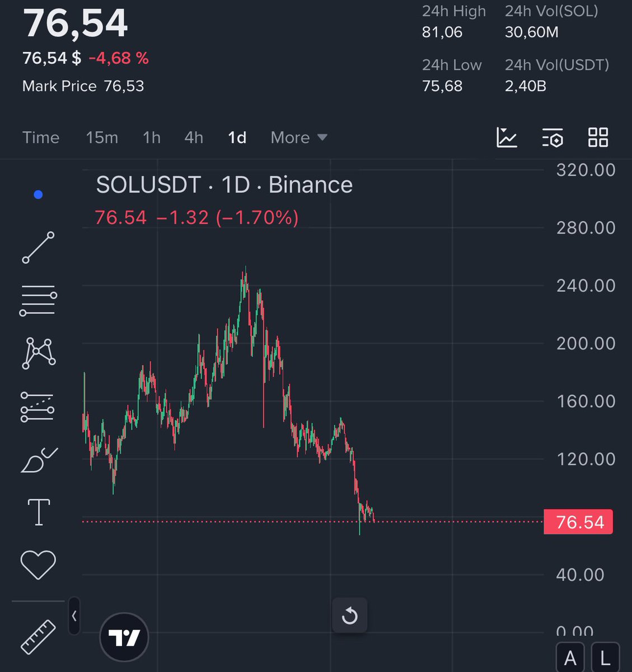Select the Text annotation tool

pos(39,512)
